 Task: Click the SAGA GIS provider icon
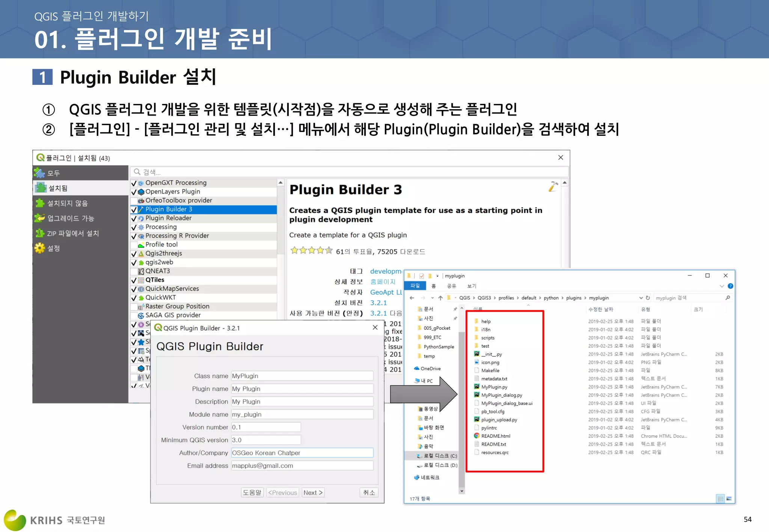141,316
